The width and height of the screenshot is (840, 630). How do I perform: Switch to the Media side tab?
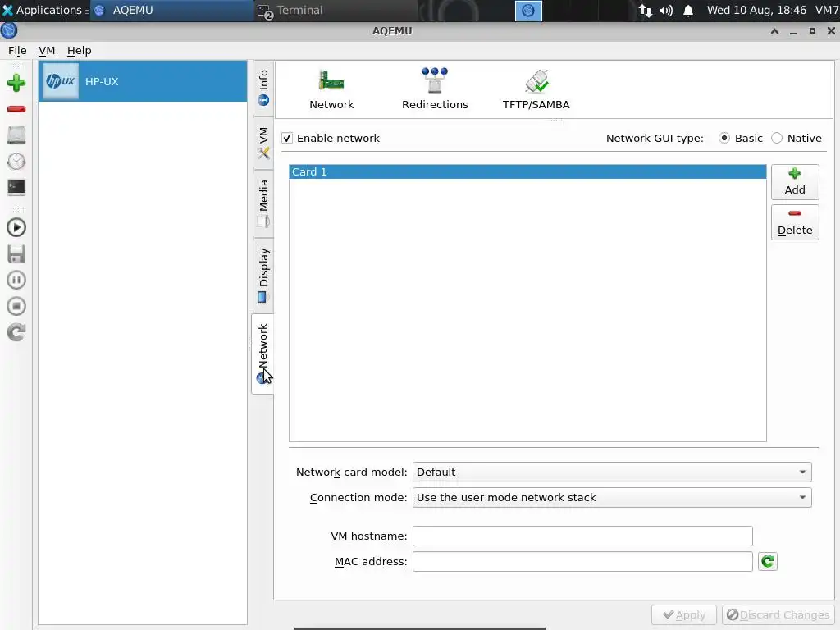pos(263,203)
